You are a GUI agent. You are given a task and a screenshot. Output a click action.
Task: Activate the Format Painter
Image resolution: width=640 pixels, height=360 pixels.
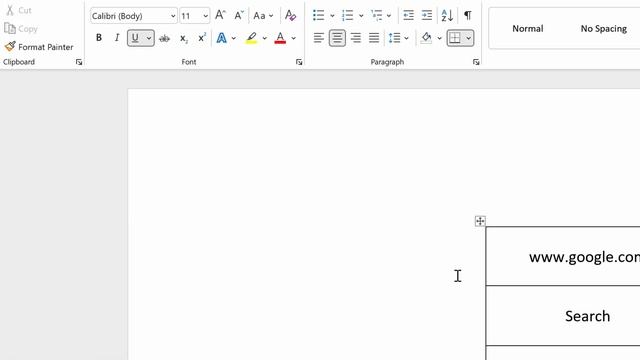pos(39,47)
